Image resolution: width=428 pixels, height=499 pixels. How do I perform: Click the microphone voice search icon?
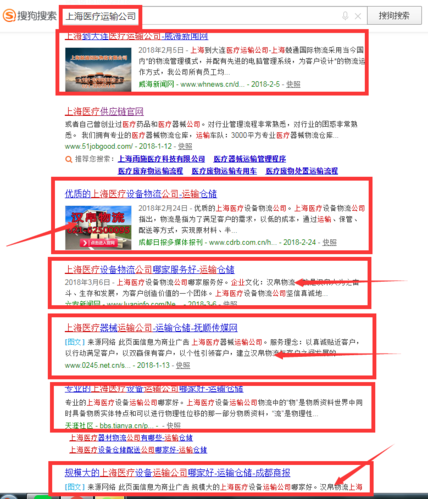click(x=345, y=16)
